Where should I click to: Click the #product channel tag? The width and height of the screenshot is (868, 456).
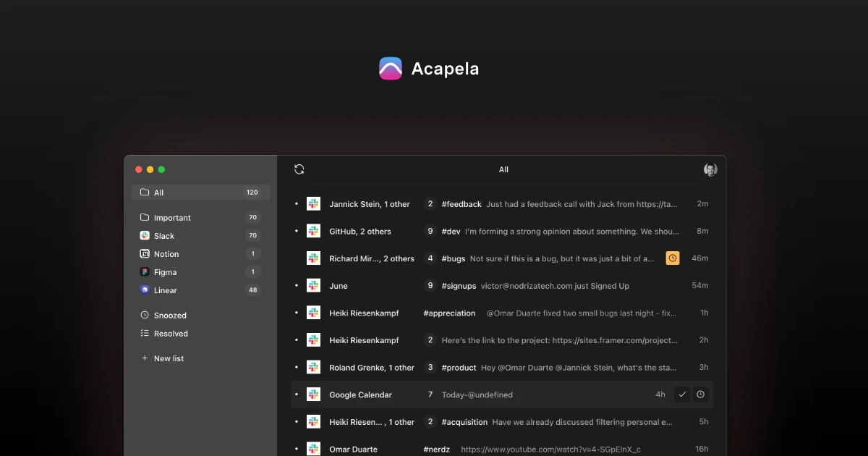[x=459, y=368]
